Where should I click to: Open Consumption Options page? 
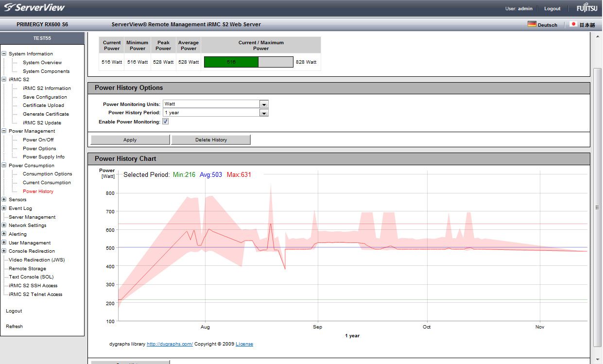click(x=47, y=174)
